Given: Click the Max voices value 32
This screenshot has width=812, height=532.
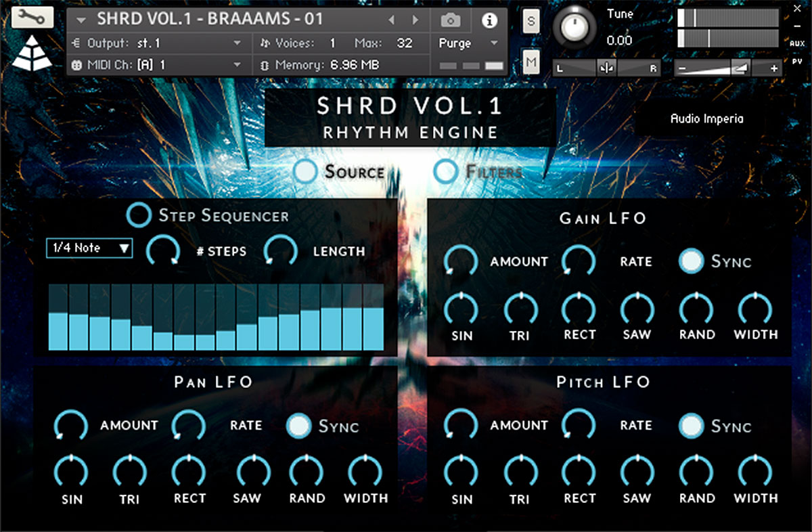Looking at the screenshot, I should click(x=405, y=43).
